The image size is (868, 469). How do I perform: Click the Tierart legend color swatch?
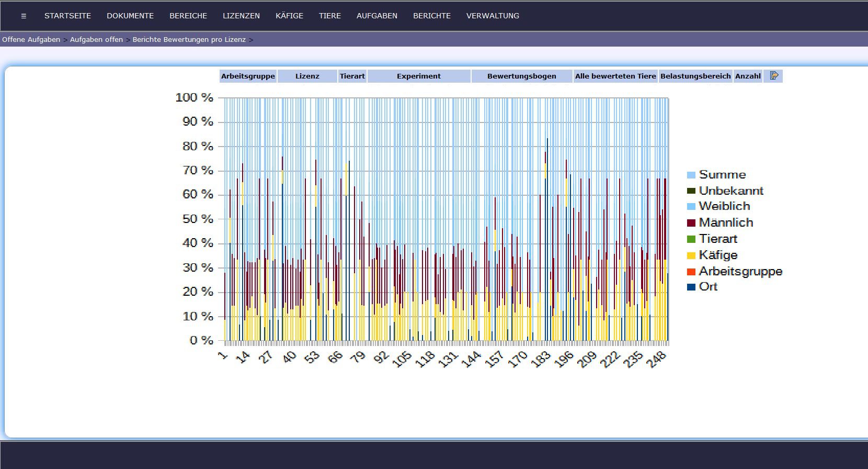691,239
